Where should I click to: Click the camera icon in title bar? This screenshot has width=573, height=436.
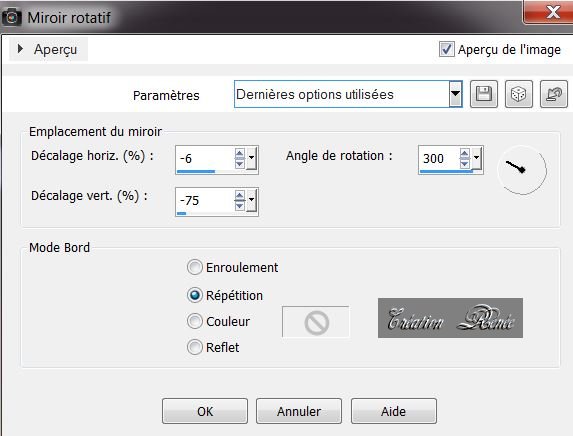coord(11,17)
